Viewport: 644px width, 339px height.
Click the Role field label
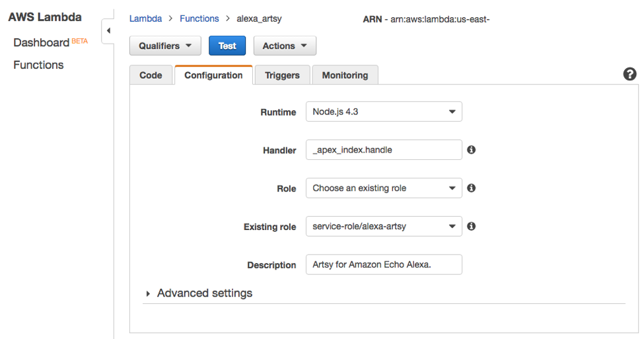[x=286, y=188]
